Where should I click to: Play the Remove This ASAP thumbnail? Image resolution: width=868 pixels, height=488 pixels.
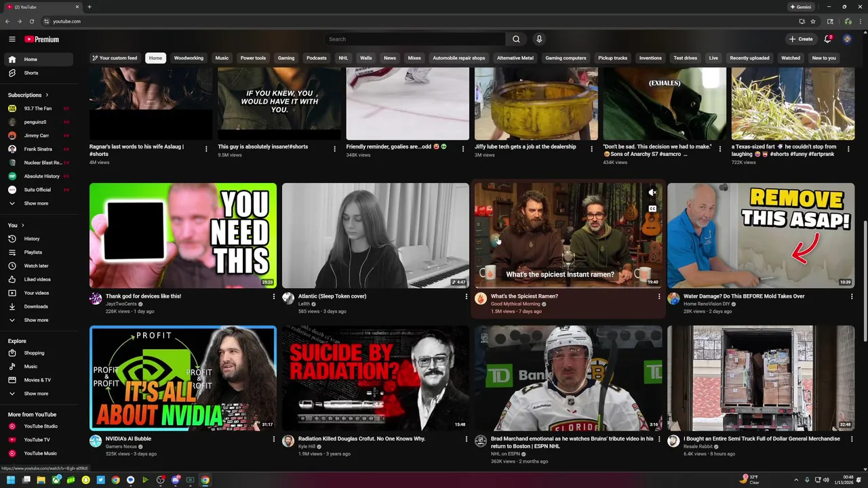pos(761,235)
